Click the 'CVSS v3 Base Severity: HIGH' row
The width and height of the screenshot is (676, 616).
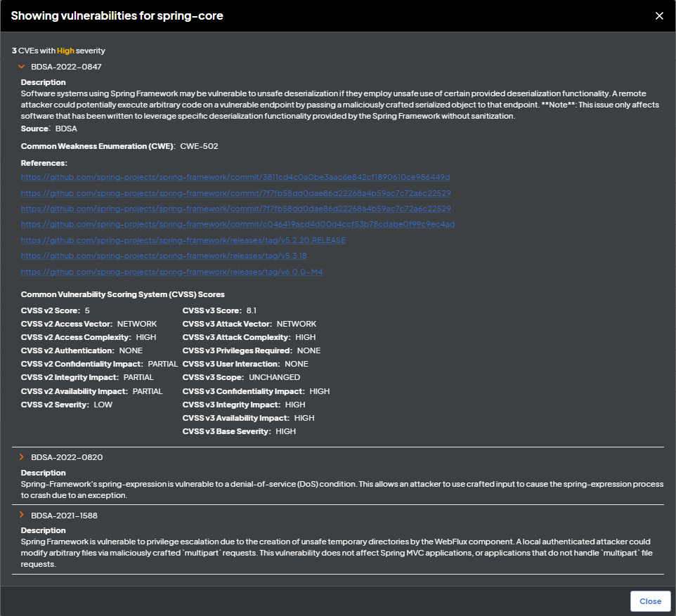click(240, 431)
